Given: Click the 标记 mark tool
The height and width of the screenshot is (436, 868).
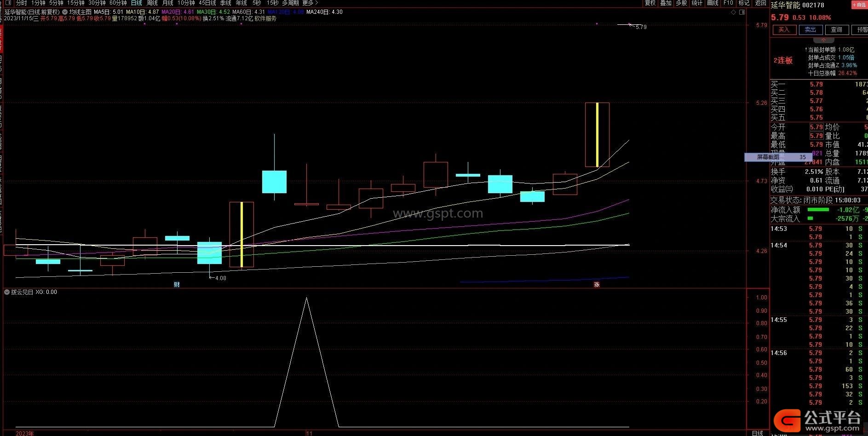Looking at the screenshot, I should click(x=744, y=3).
